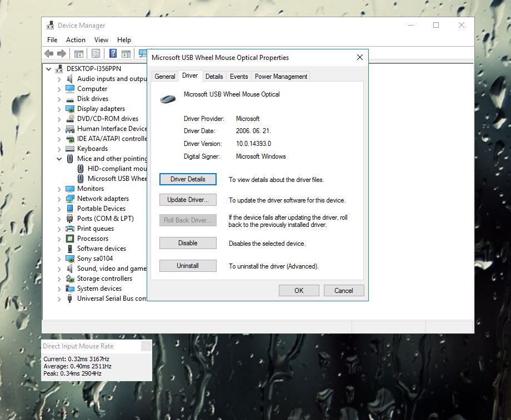Expand the Sony sa0104 node
Screen dimensions: 511x420
(x=59, y=259)
